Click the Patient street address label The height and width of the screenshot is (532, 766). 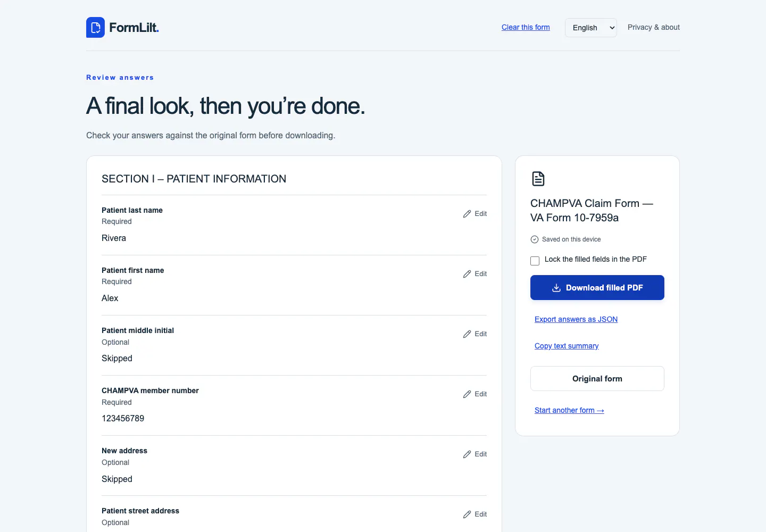pyautogui.click(x=140, y=511)
